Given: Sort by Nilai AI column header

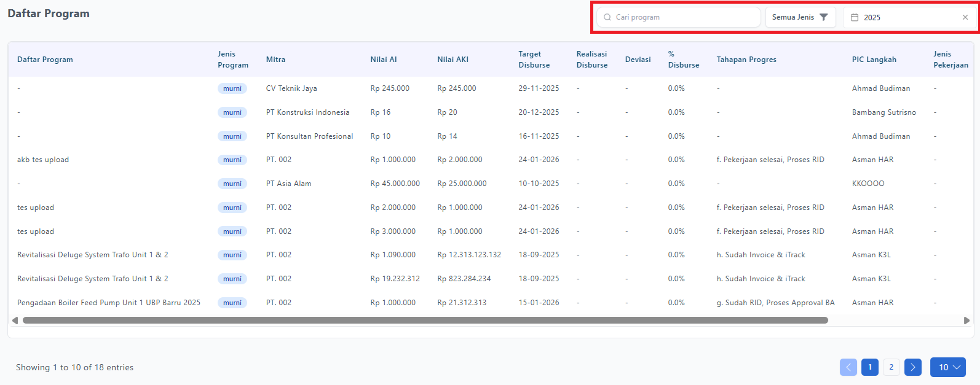Looking at the screenshot, I should point(383,60).
